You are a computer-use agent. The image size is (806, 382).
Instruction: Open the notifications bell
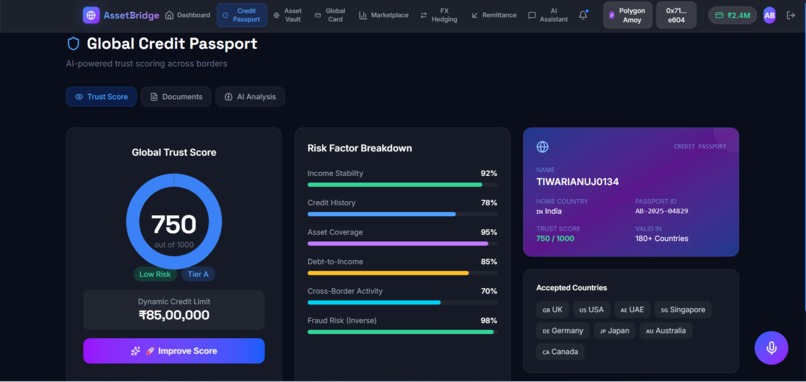point(583,15)
